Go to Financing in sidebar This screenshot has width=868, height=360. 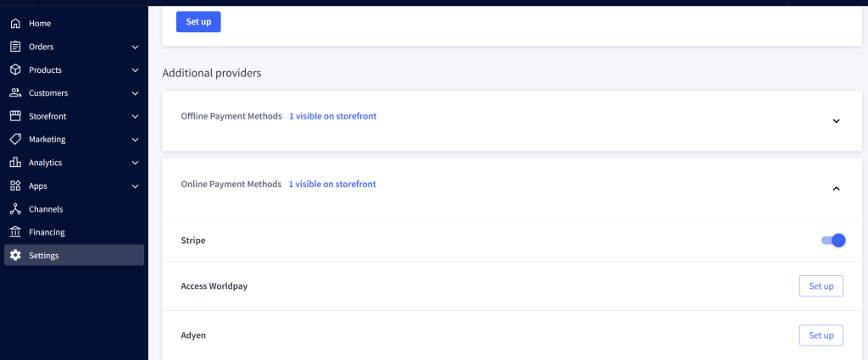coord(75,233)
